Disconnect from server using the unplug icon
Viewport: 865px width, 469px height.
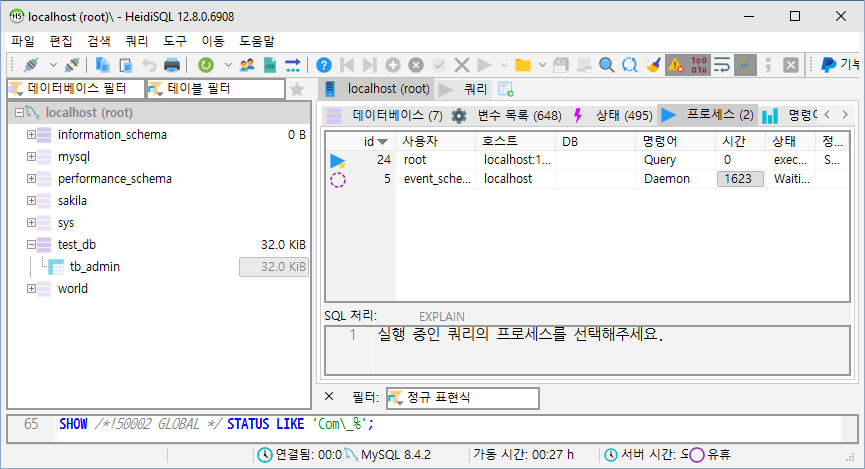coord(72,65)
